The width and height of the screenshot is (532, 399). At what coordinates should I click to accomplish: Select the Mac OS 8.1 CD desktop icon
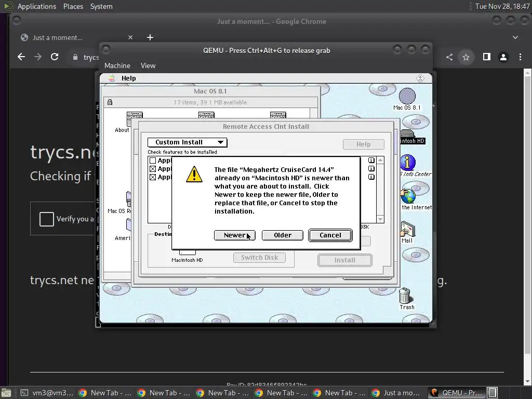tap(407, 99)
